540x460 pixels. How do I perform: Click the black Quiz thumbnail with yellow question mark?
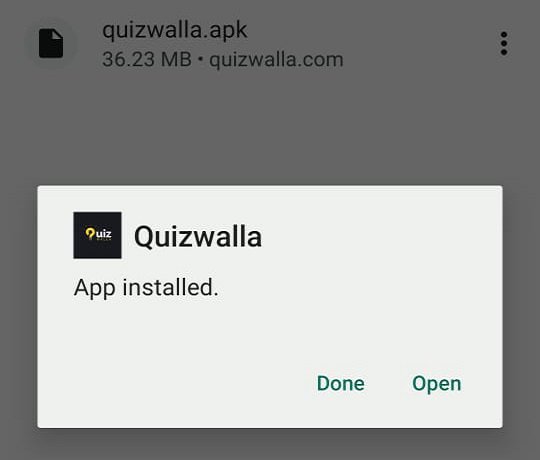[97, 235]
